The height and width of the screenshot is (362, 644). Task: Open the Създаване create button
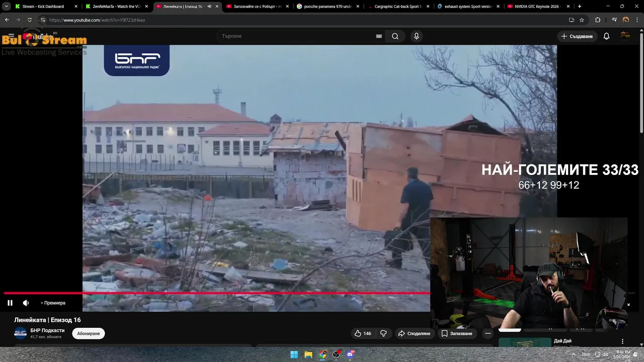(x=577, y=36)
